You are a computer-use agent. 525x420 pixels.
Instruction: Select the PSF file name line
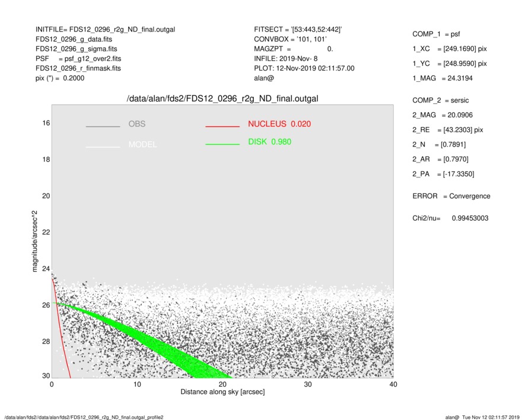tap(78, 59)
